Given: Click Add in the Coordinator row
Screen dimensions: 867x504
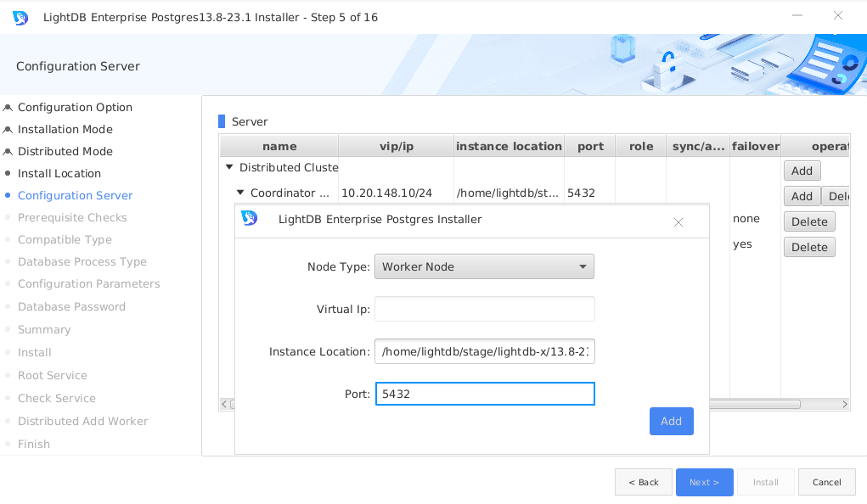Looking at the screenshot, I should click(x=802, y=196).
